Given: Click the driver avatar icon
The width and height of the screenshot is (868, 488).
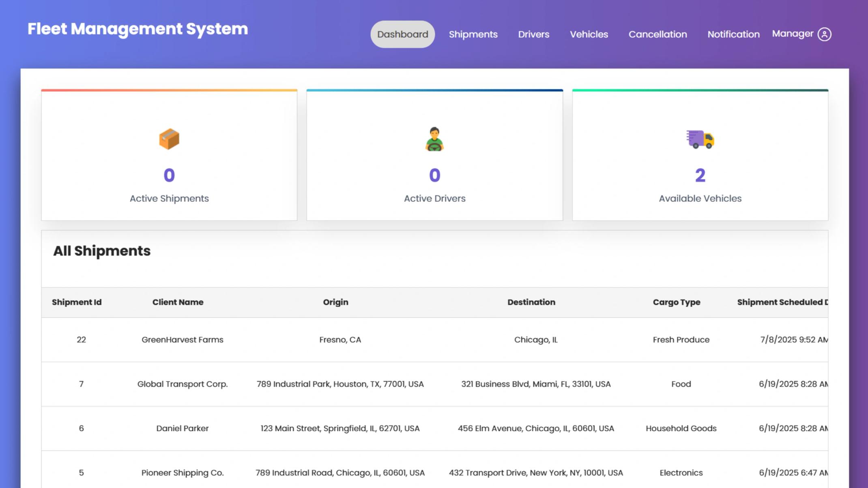Looking at the screenshot, I should click(x=434, y=139).
